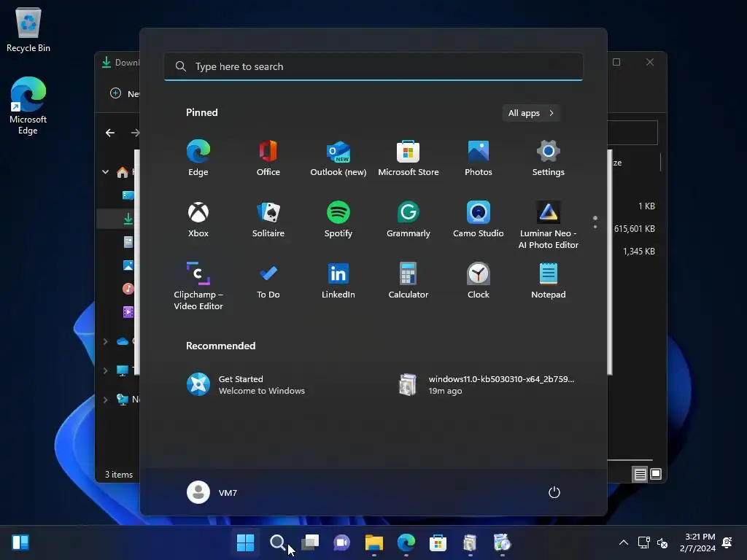Open Microsoft Store pinned tile

[409, 158]
